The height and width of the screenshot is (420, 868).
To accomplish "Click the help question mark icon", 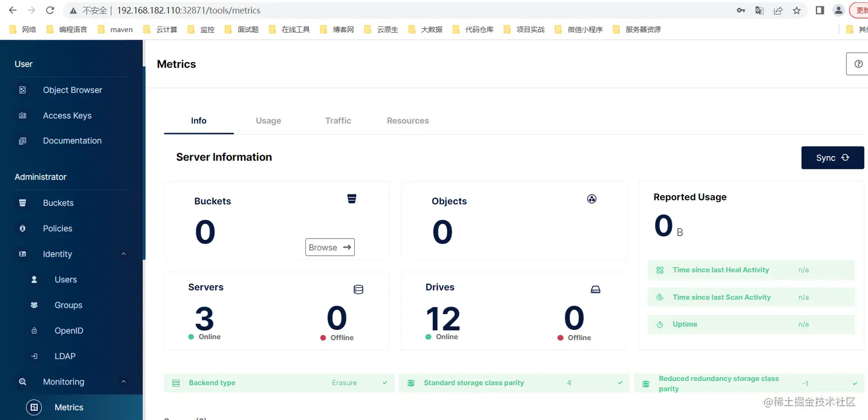I will (858, 64).
